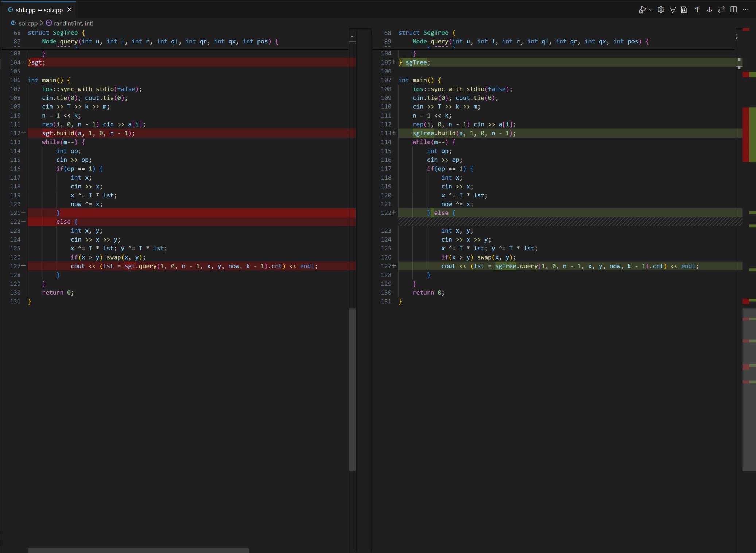
Task: Click the added-line plus marker at line 113
Action: tap(394, 133)
